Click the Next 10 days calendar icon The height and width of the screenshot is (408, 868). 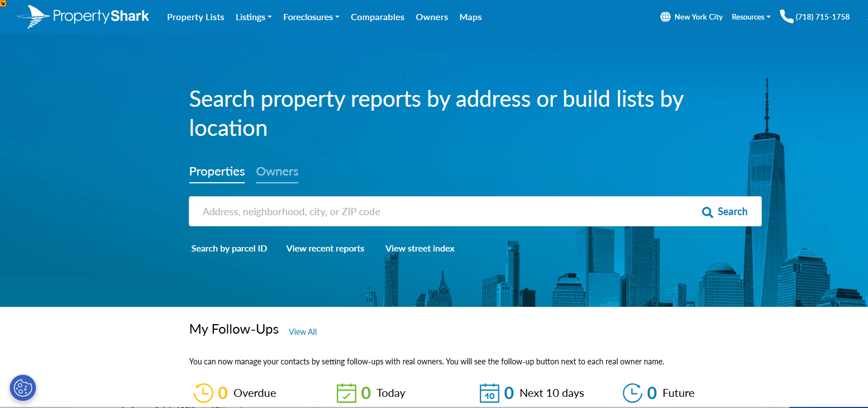coord(489,393)
